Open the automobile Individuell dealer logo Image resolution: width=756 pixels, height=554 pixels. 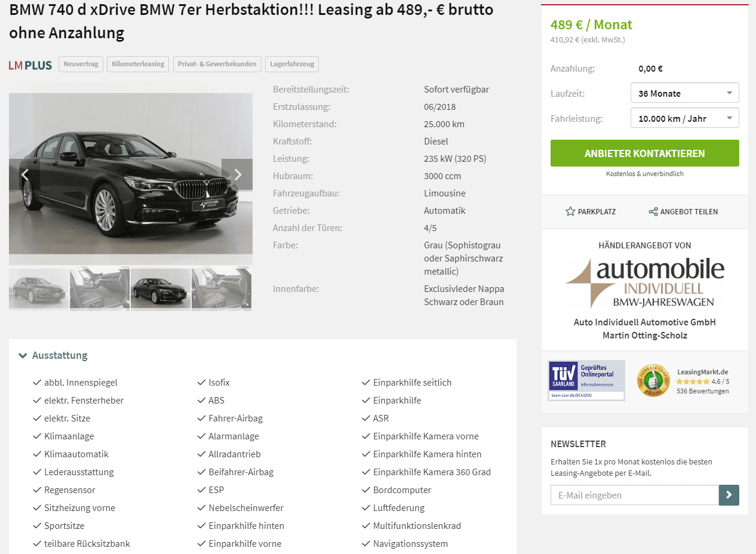point(645,283)
